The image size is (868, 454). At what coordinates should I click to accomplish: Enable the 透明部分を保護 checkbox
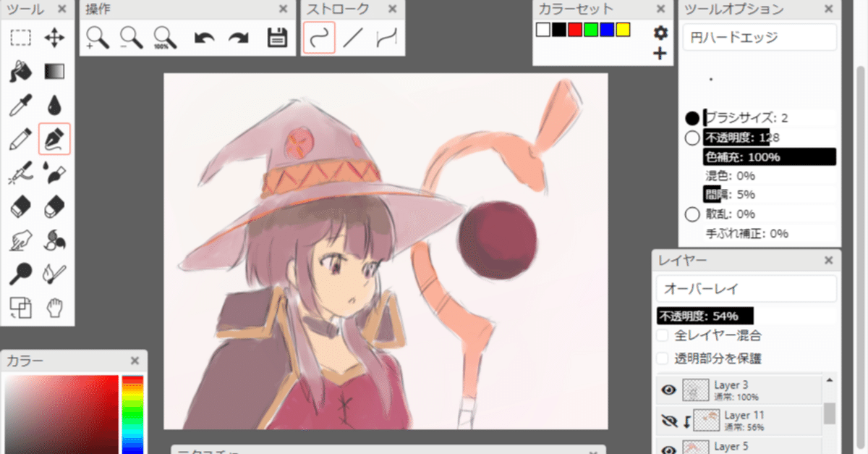[x=662, y=358]
